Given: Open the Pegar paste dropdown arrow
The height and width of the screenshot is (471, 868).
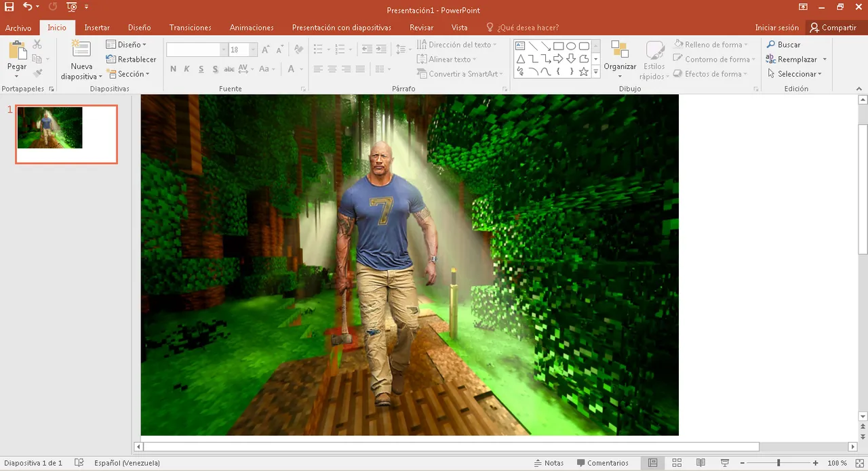Looking at the screenshot, I should pos(17,75).
